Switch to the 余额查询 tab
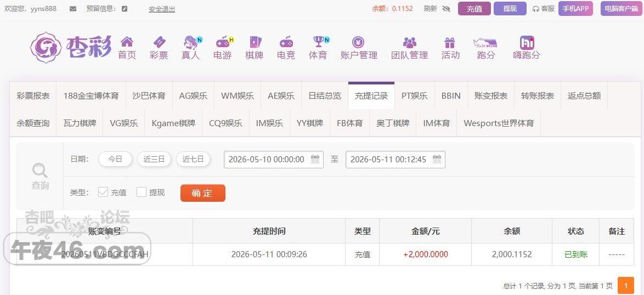The height and width of the screenshot is (295, 644). [x=33, y=123]
